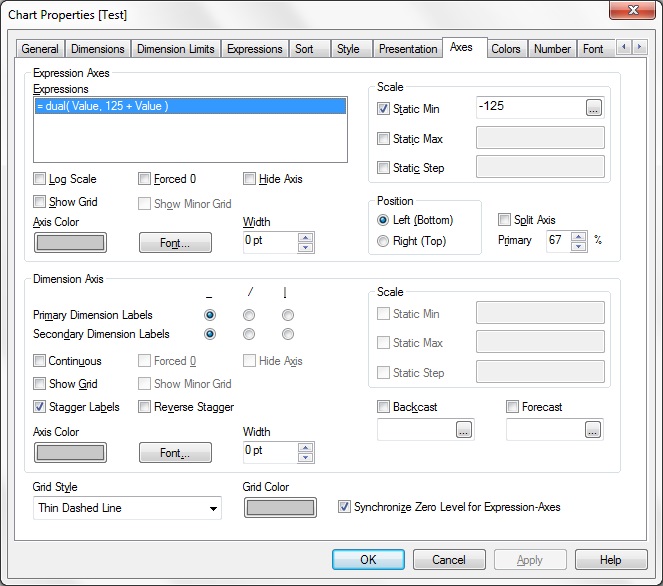Enable Show Grid for Expression Axes
663x586 pixels.
[x=39, y=201]
